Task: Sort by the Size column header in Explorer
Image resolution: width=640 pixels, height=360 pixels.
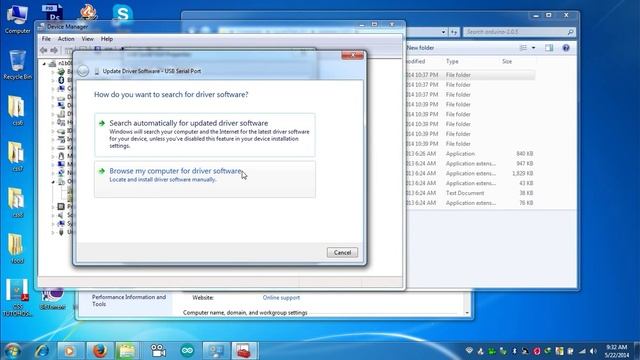Action: (x=507, y=61)
